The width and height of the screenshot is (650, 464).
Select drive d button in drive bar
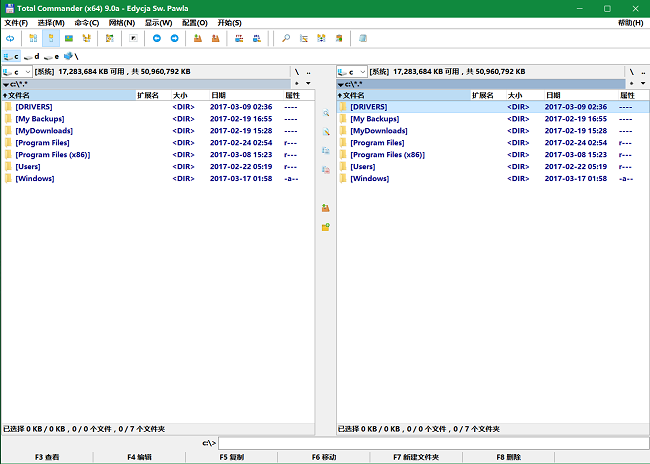point(32,57)
